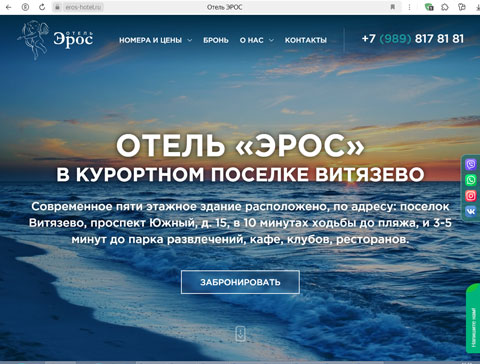The width and height of the screenshot is (480, 364).
Task: Open the Бронь menu item
Action: click(216, 40)
